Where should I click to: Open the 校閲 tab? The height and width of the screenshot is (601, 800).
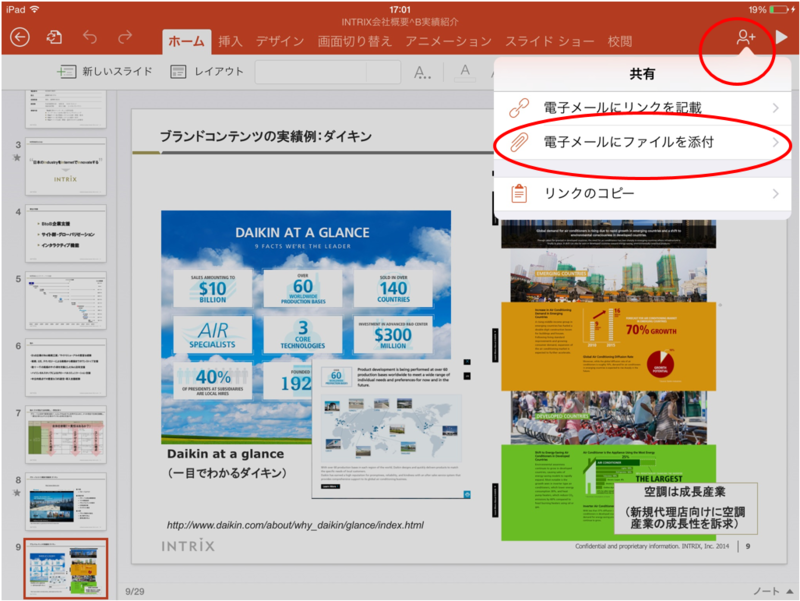tap(620, 41)
